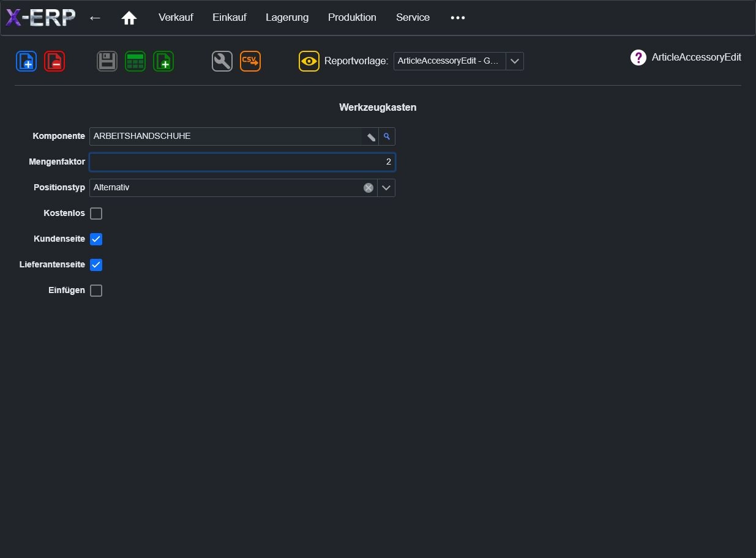Screen dimensions: 756x558
Task: Click the Reportvorlage ArticleAccessoryEdit field
Action: (x=450, y=61)
